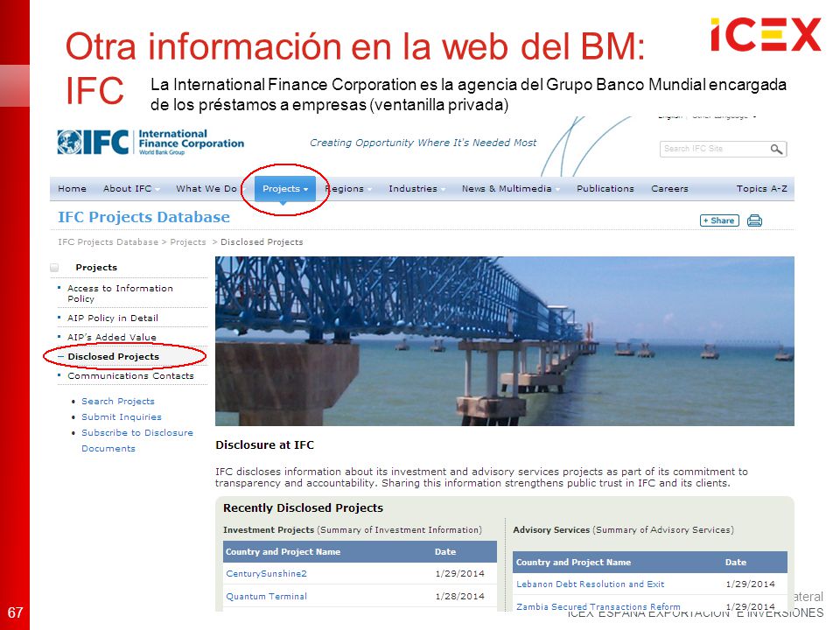Image resolution: width=840 pixels, height=630 pixels.
Task: Open AIP Policy in Detail
Action: (x=113, y=318)
